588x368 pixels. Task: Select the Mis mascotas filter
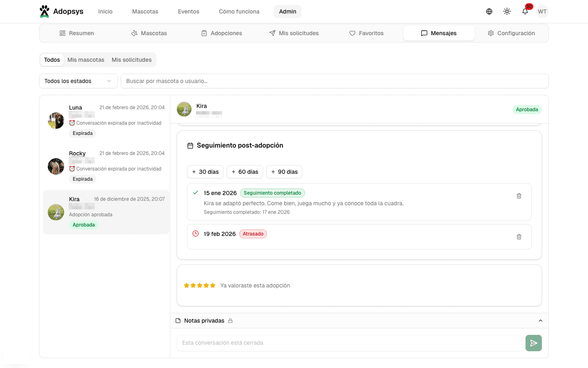tap(86, 60)
